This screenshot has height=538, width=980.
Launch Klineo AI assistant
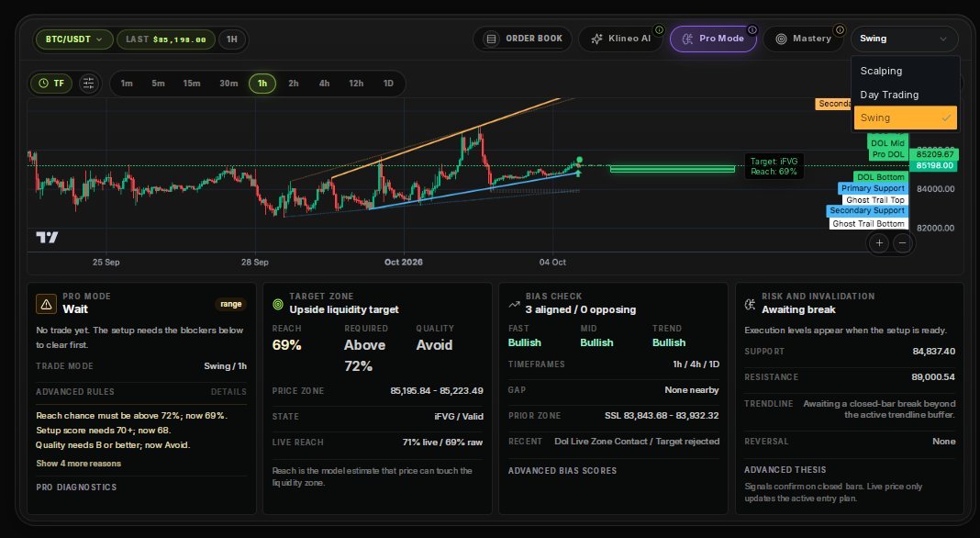(620, 39)
